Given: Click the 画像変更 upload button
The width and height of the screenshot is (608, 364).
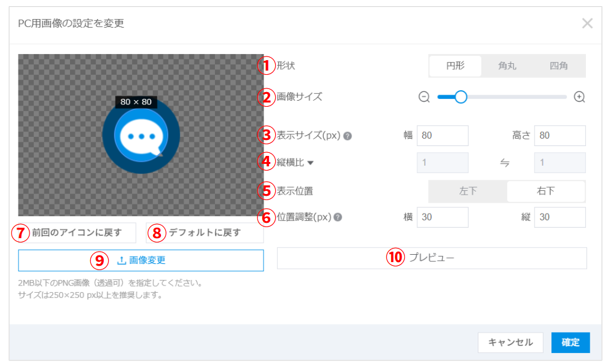Looking at the screenshot, I should 141,260.
